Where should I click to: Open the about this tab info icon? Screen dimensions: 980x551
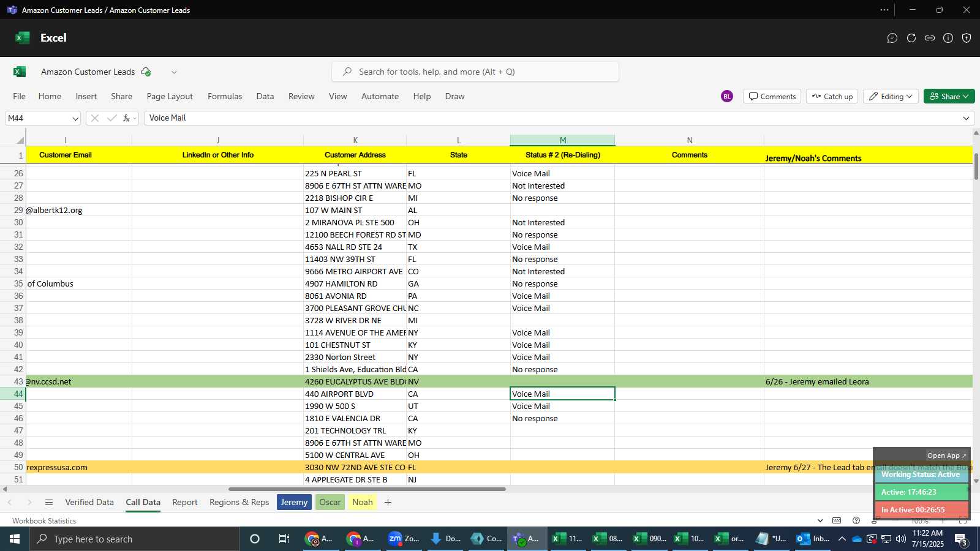coord(948,38)
